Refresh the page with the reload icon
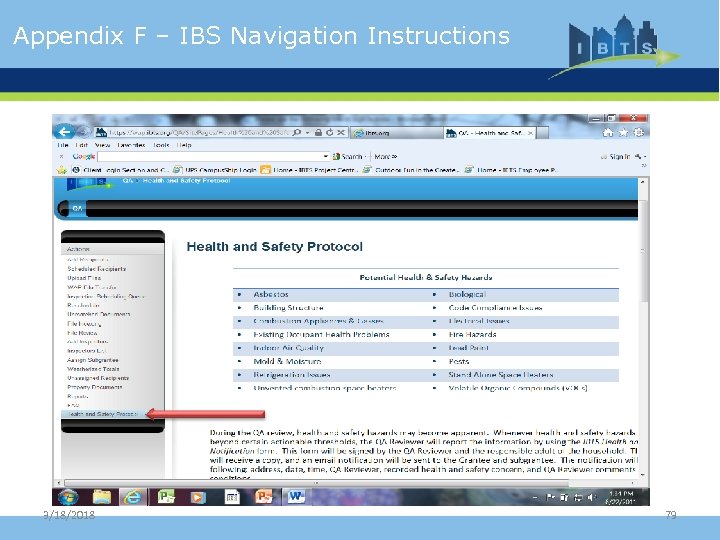Image resolution: width=720 pixels, height=540 pixels. [329, 132]
